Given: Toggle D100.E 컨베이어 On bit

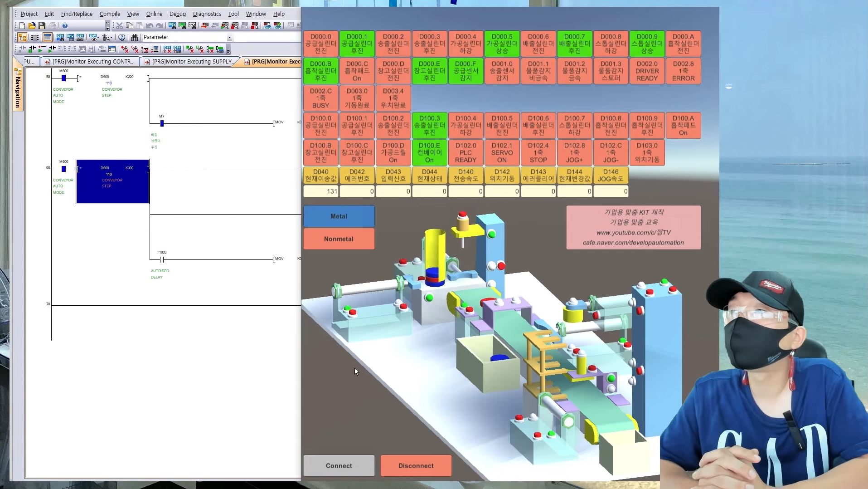Looking at the screenshot, I should pos(429,152).
